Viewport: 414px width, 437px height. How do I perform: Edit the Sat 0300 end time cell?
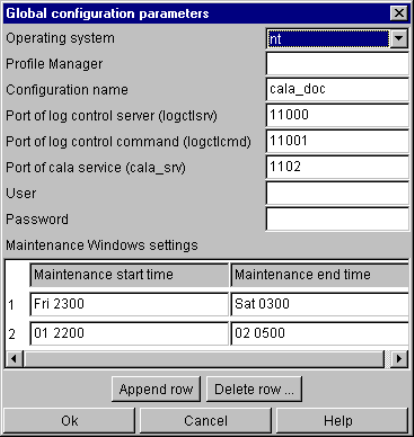[319, 304]
